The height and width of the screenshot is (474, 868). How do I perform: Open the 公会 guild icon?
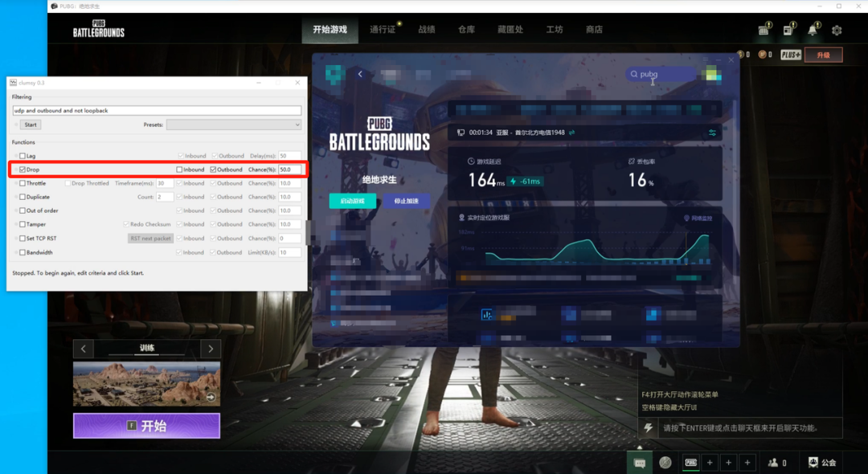[x=813, y=463]
